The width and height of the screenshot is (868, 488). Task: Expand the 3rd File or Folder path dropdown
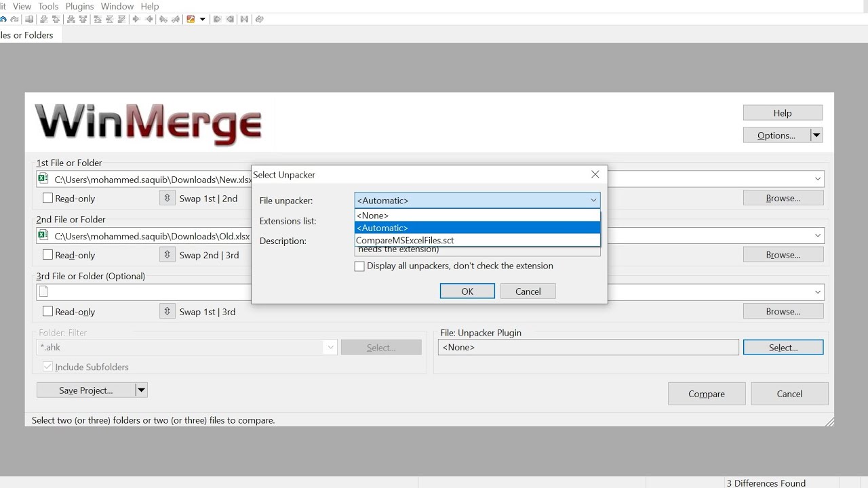pos(818,292)
